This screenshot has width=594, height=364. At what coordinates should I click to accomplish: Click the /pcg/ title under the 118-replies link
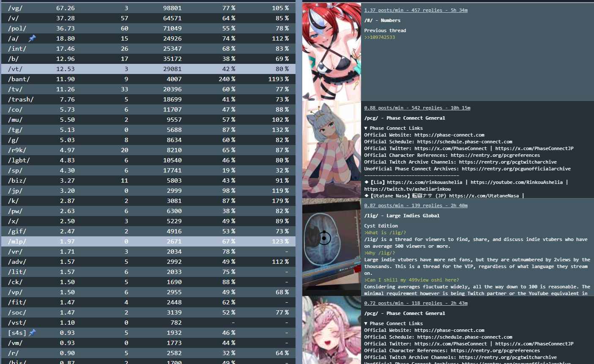(x=405, y=313)
